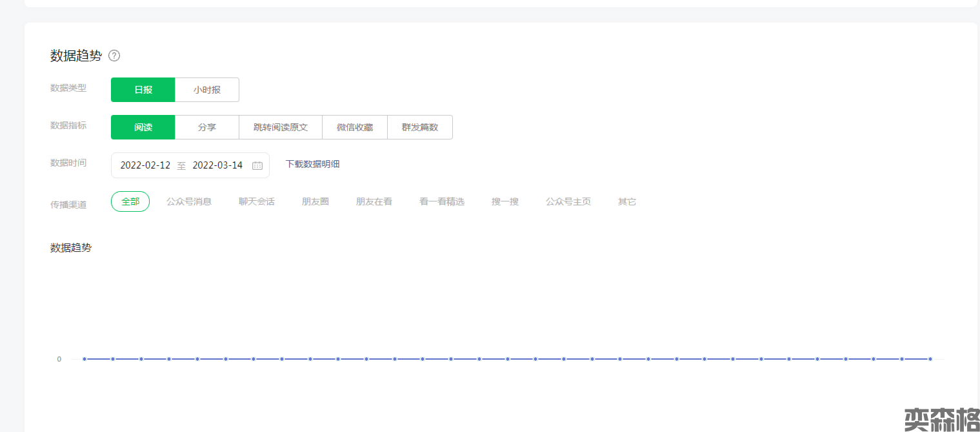
Task: Select the 全部 channel filter
Action: point(130,201)
